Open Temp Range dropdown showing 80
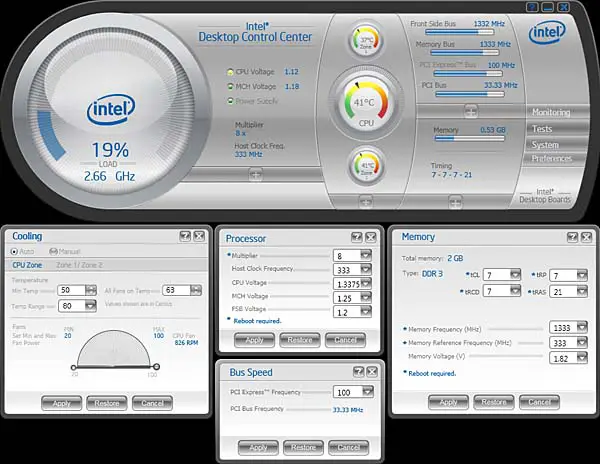This screenshot has height=464, width=600. 91,306
